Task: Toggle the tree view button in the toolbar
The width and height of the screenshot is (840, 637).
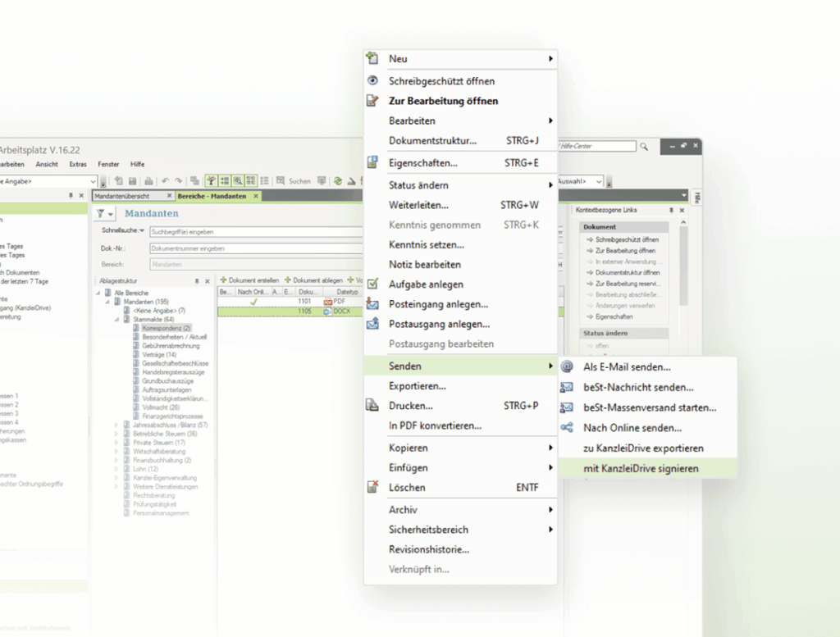Action: pyautogui.click(x=210, y=179)
